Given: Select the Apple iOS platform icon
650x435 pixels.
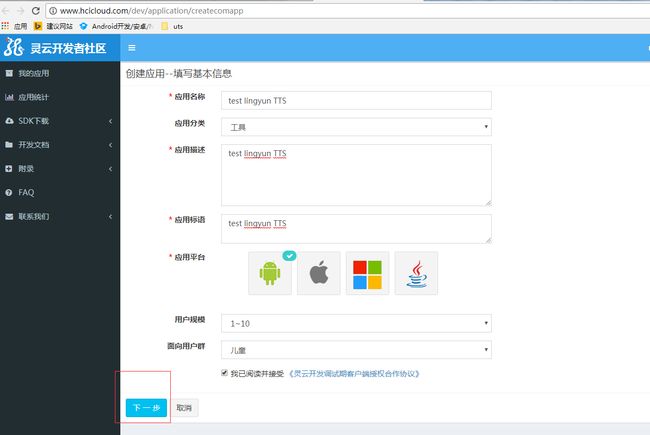Looking at the screenshot, I should point(319,273).
